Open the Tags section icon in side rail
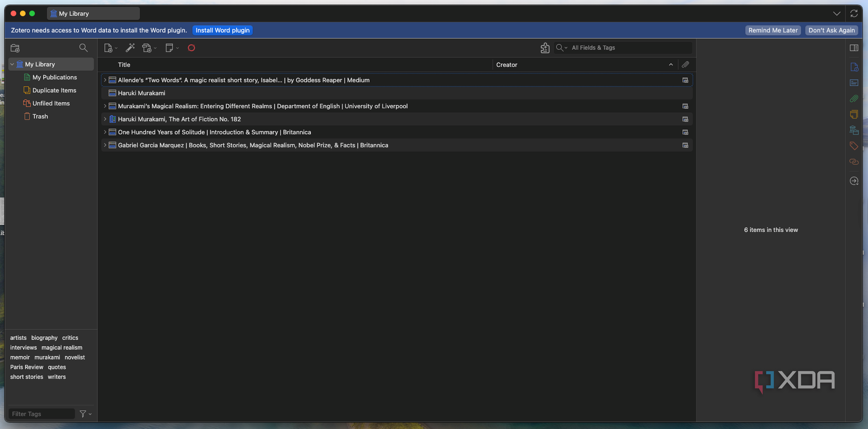 pyautogui.click(x=854, y=146)
